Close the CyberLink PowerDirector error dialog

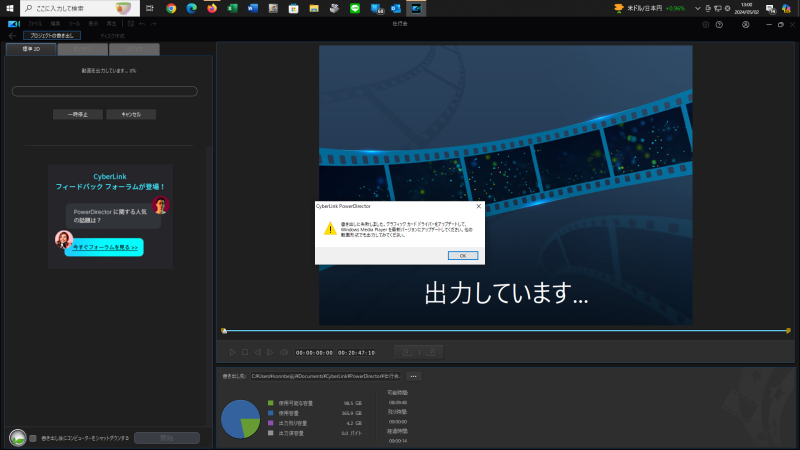click(478, 206)
